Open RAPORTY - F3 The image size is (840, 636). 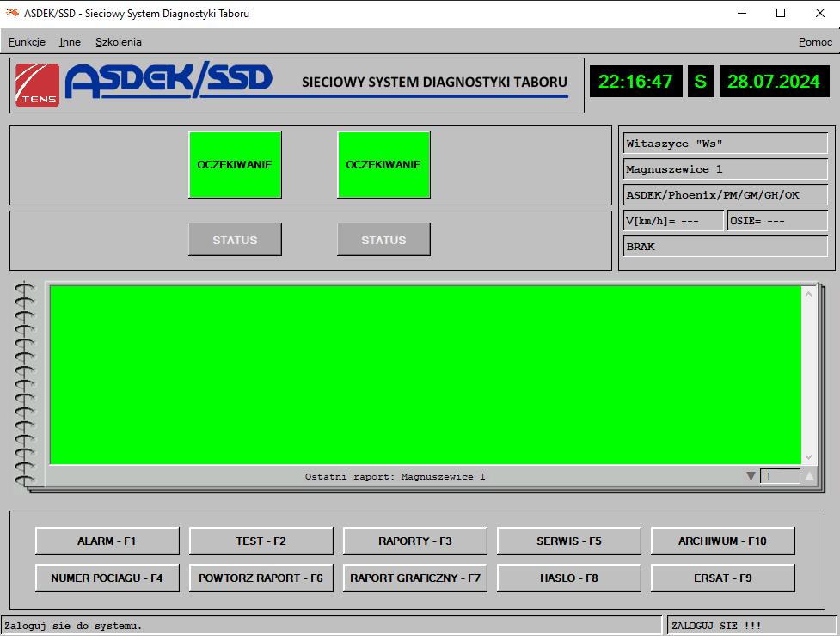coord(415,541)
